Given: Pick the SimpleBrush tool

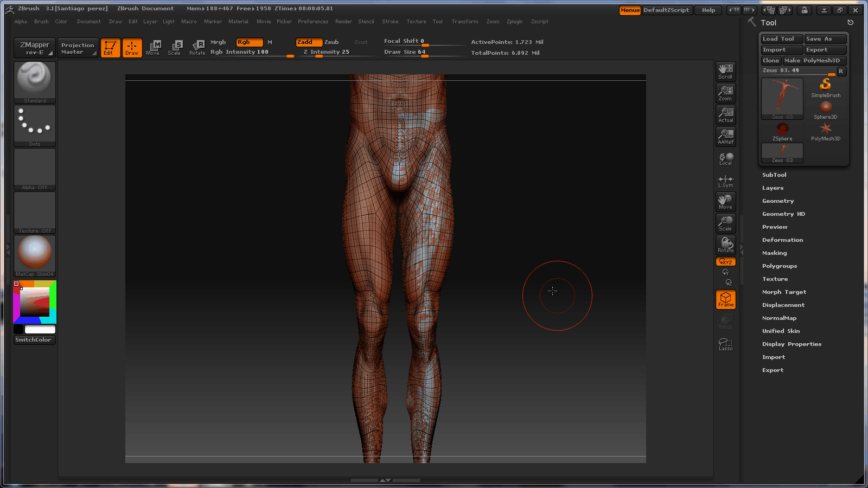Looking at the screenshot, I should 825,87.
